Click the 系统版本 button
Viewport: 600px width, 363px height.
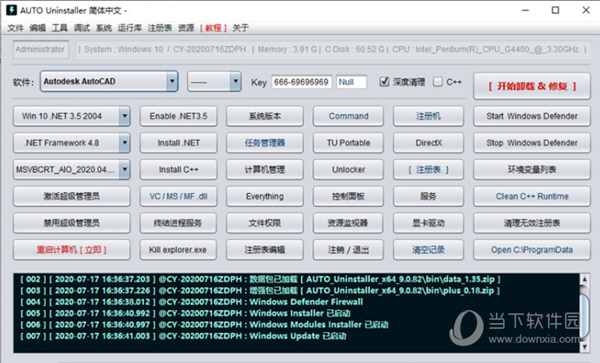pos(265,116)
